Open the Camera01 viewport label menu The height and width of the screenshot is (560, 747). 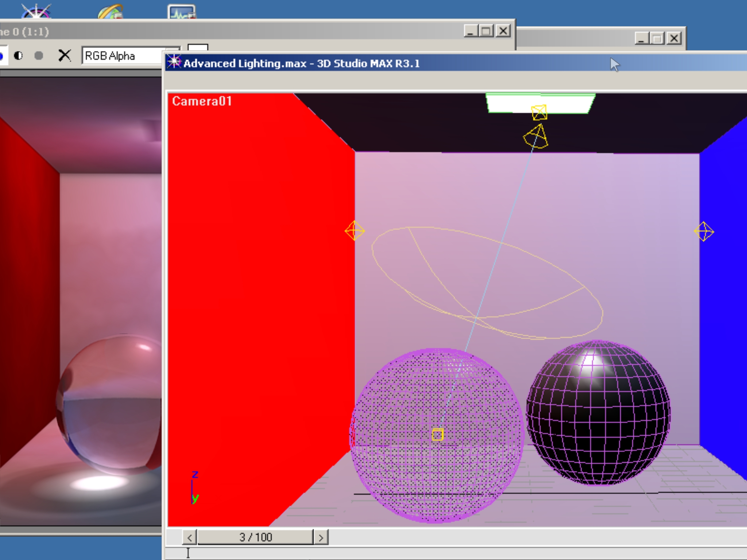click(202, 101)
